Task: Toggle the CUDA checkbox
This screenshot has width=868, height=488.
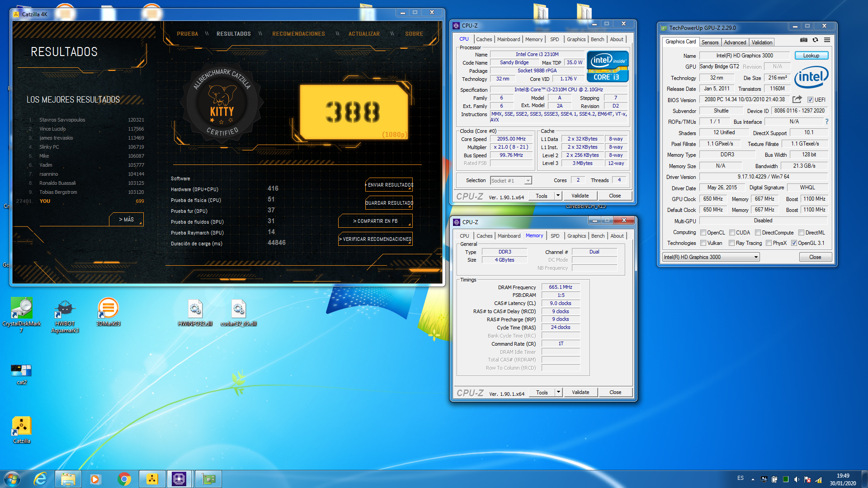Action: tap(732, 233)
